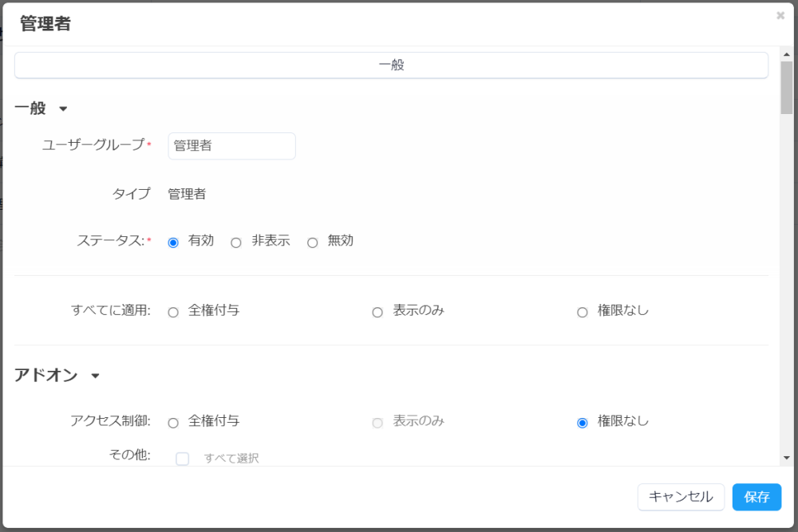Set status to 非表示
Image resolution: width=798 pixels, height=532 pixels.
pyautogui.click(x=236, y=242)
